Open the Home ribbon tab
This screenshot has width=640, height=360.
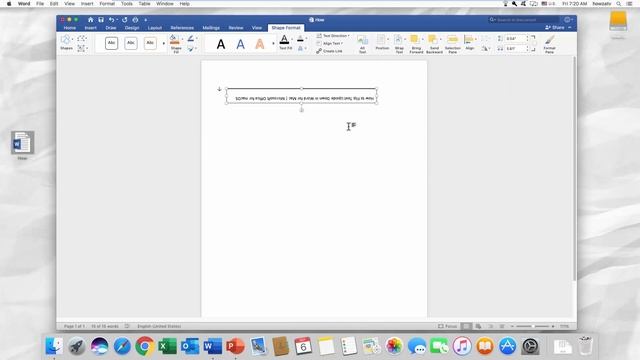click(70, 28)
